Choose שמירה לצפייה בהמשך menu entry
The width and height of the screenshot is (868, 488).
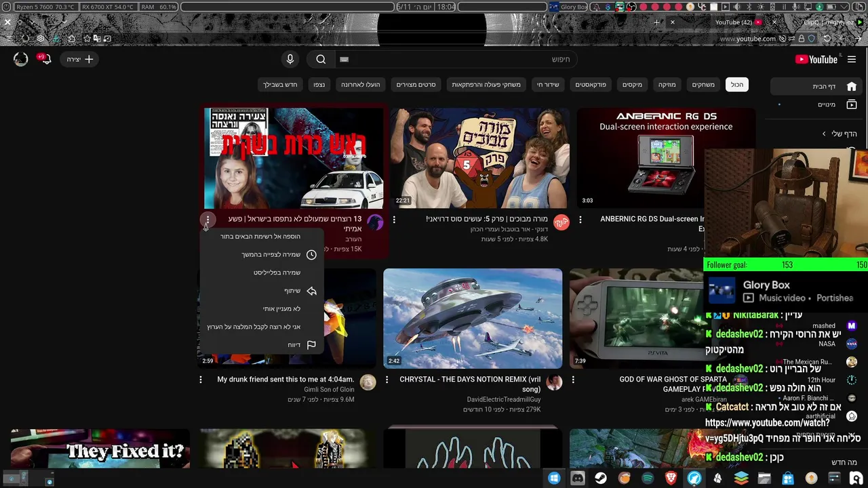[260, 255]
